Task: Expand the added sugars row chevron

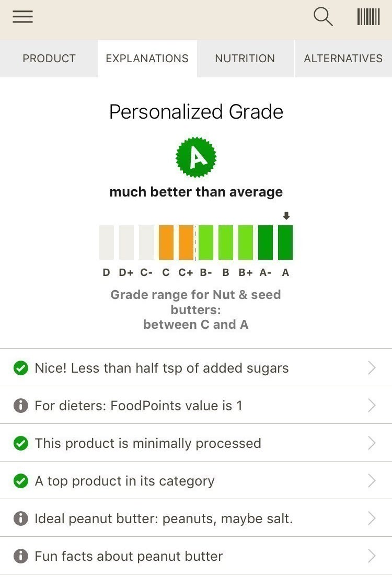Action: [372, 368]
